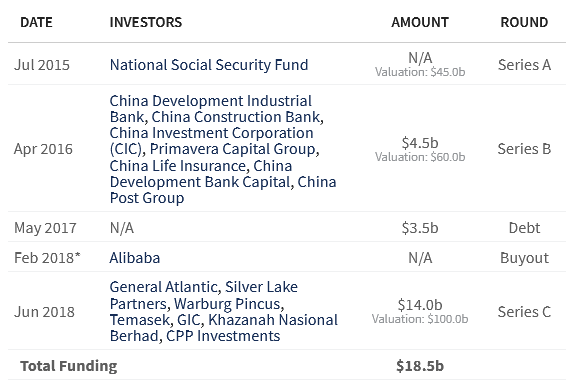This screenshot has width=578, height=391.
Task: Open the Temasek investor link
Action: coord(140,320)
